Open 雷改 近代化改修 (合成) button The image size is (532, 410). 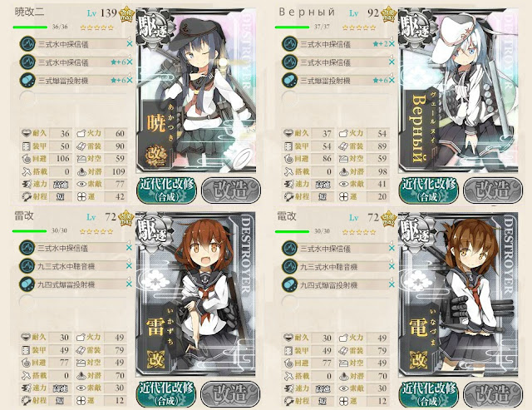[166, 393]
